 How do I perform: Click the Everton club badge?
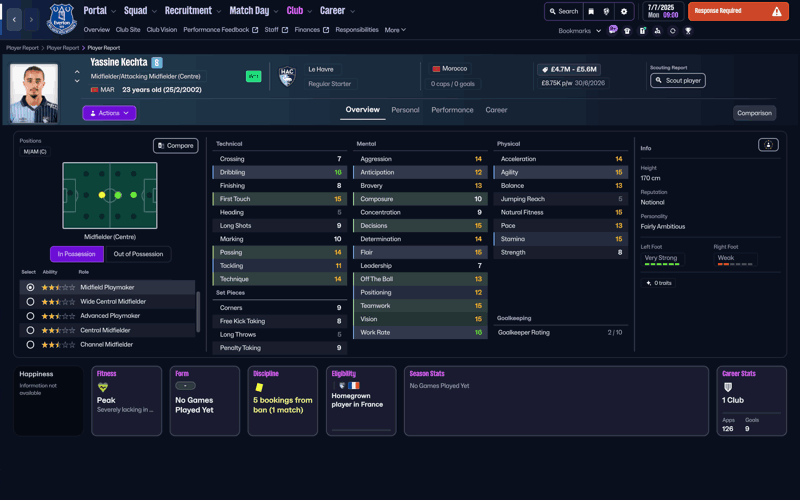tap(62, 18)
